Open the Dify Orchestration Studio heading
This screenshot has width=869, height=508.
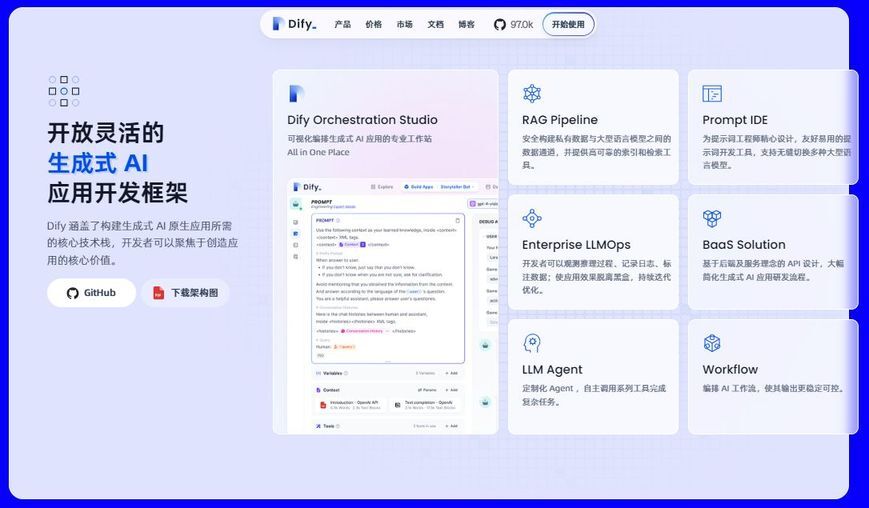(362, 120)
